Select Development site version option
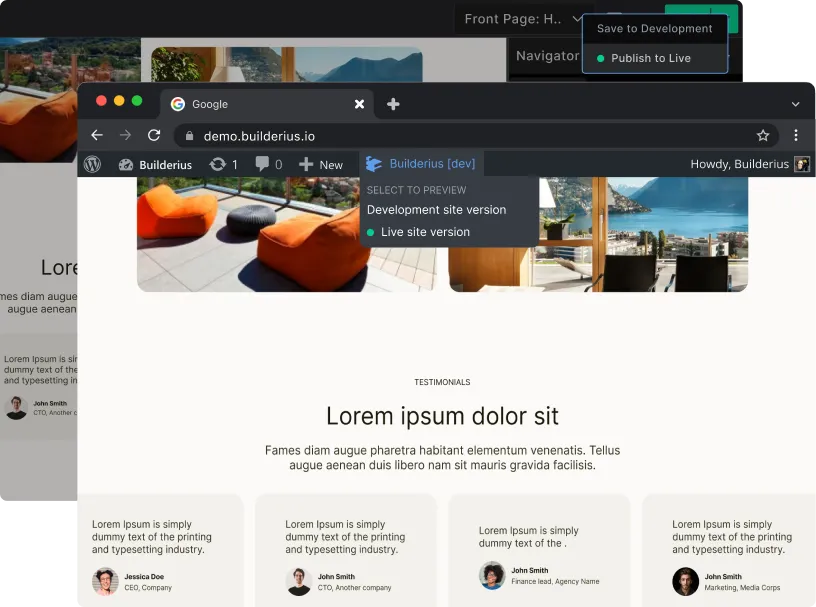This screenshot has height=607, width=816. pos(436,210)
